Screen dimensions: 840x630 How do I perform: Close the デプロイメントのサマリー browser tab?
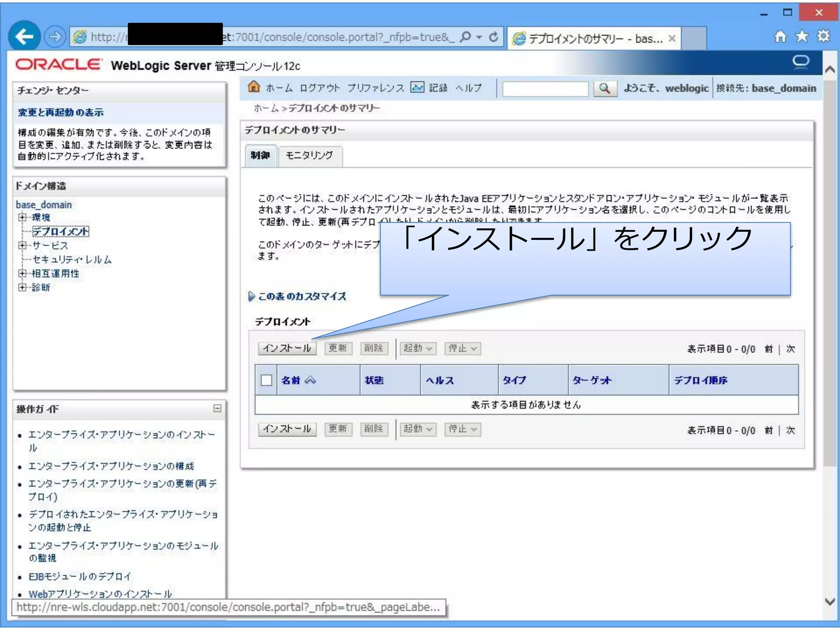click(671, 39)
